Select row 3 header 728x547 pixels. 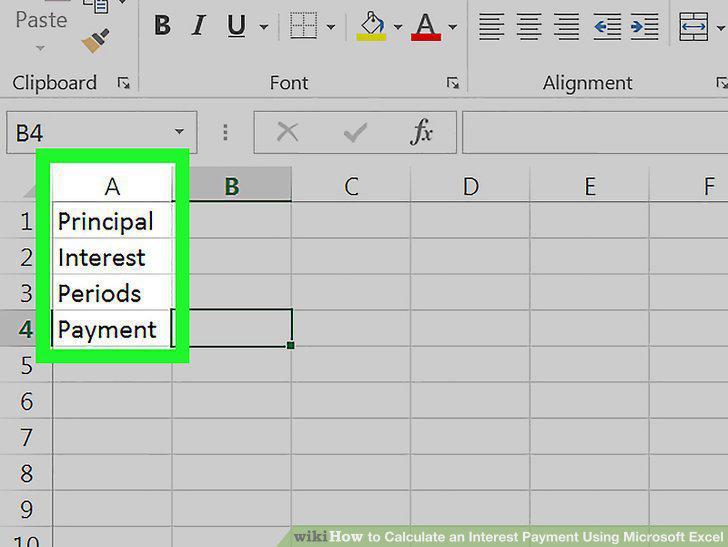26,293
